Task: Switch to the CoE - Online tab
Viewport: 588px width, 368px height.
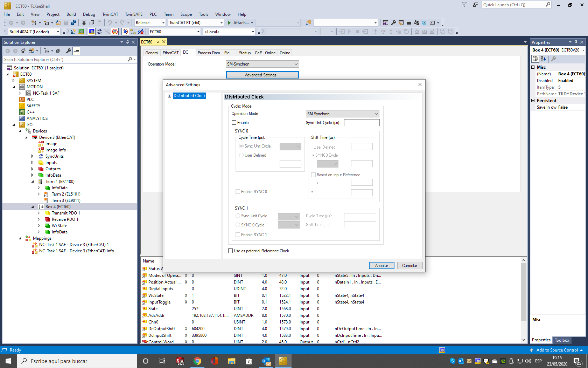Action: pyautogui.click(x=265, y=53)
